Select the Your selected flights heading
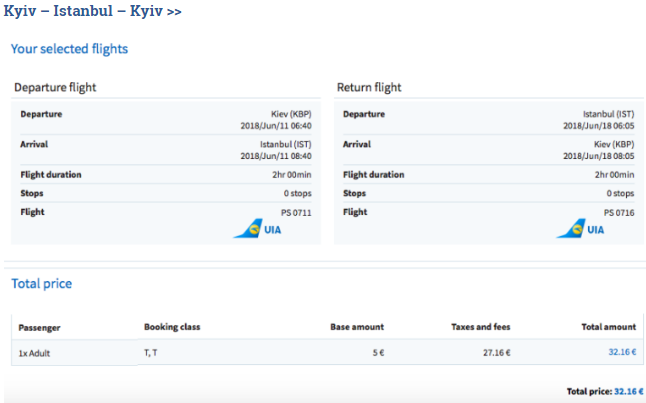Image resolution: width=646 pixels, height=403 pixels. [69, 48]
